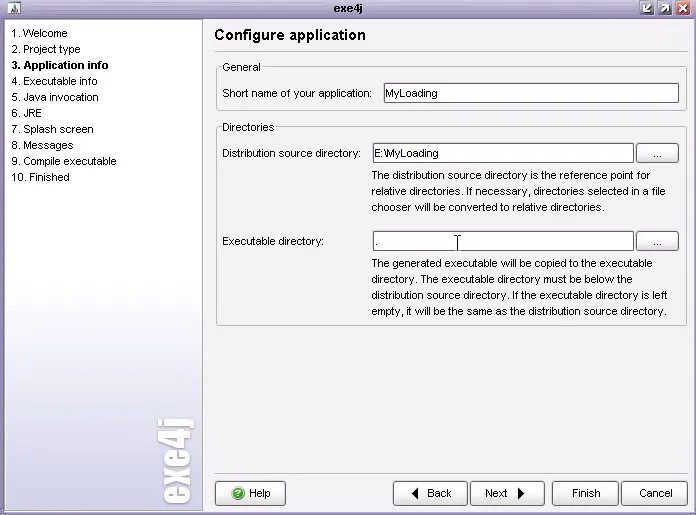
Task: Click the Cancel button
Action: pyautogui.click(x=655, y=493)
